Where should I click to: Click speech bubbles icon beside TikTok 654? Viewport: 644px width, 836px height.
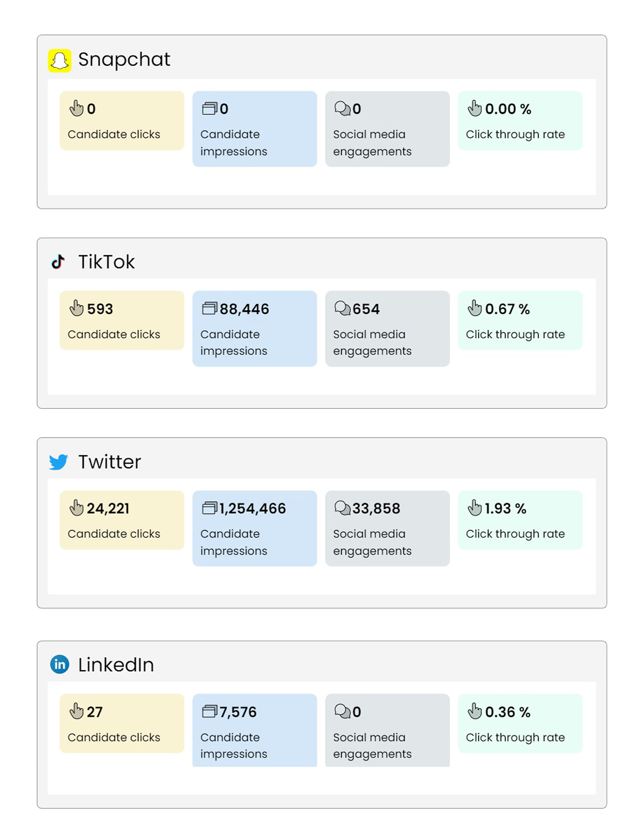pyautogui.click(x=342, y=308)
